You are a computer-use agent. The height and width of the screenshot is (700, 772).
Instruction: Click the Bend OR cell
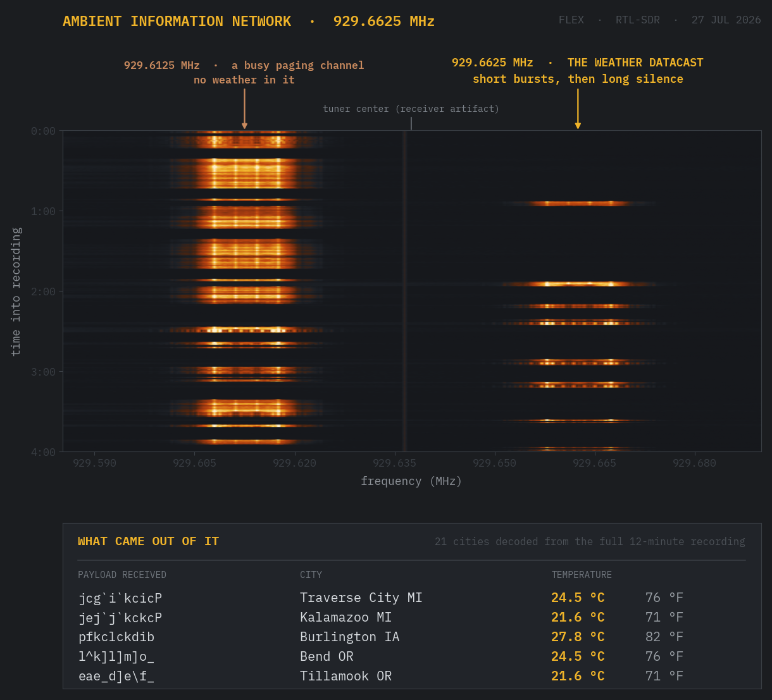tap(327, 656)
